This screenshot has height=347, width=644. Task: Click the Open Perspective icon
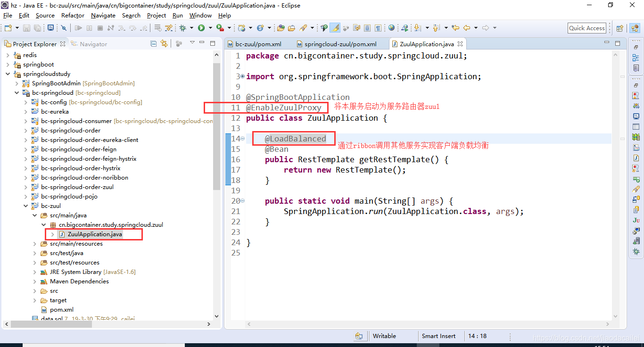(x=620, y=28)
